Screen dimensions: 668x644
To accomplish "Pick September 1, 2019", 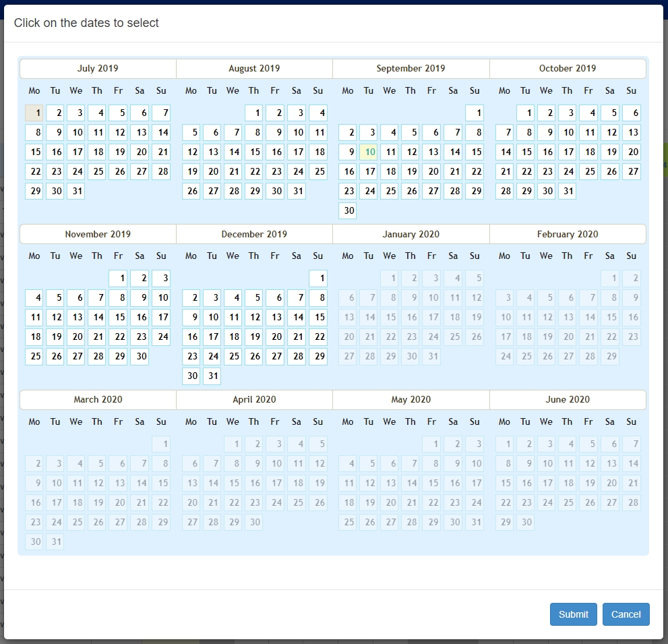I will point(475,113).
